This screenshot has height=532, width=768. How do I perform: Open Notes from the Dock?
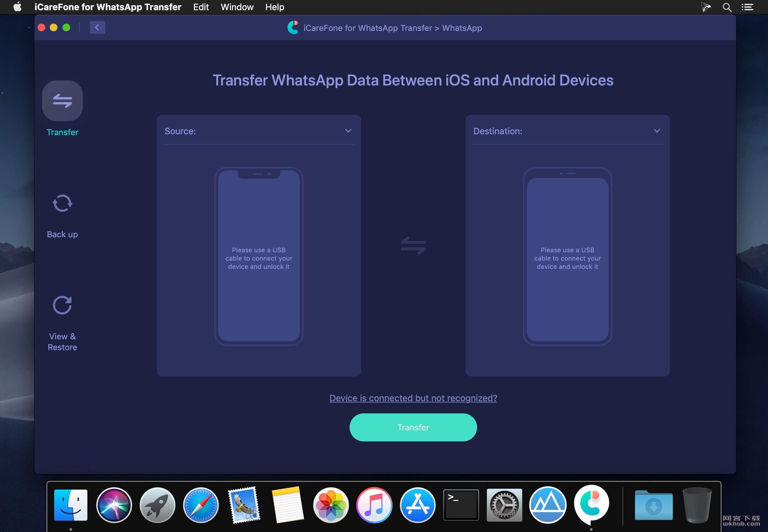tap(288, 505)
